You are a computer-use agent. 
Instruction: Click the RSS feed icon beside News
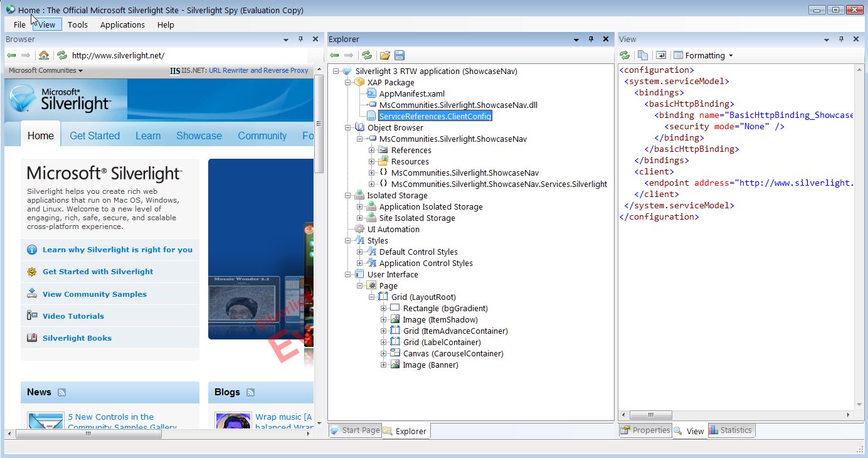pos(61,393)
